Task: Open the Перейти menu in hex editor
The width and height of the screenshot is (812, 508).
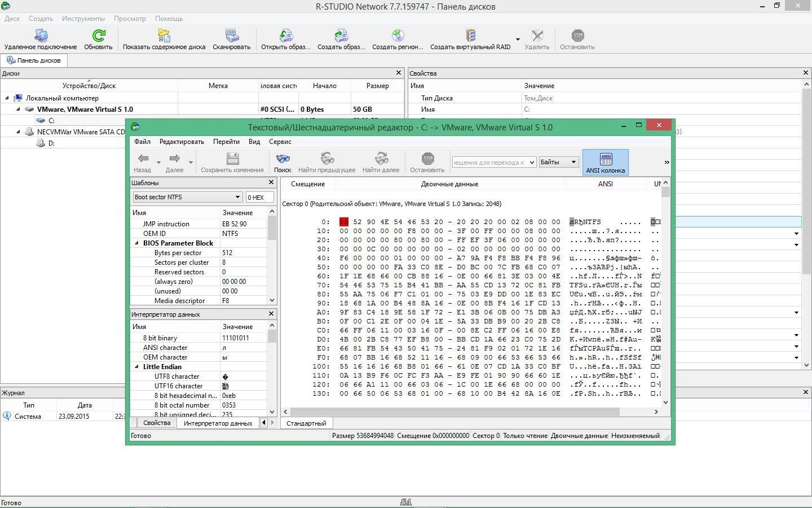Action: [x=226, y=142]
